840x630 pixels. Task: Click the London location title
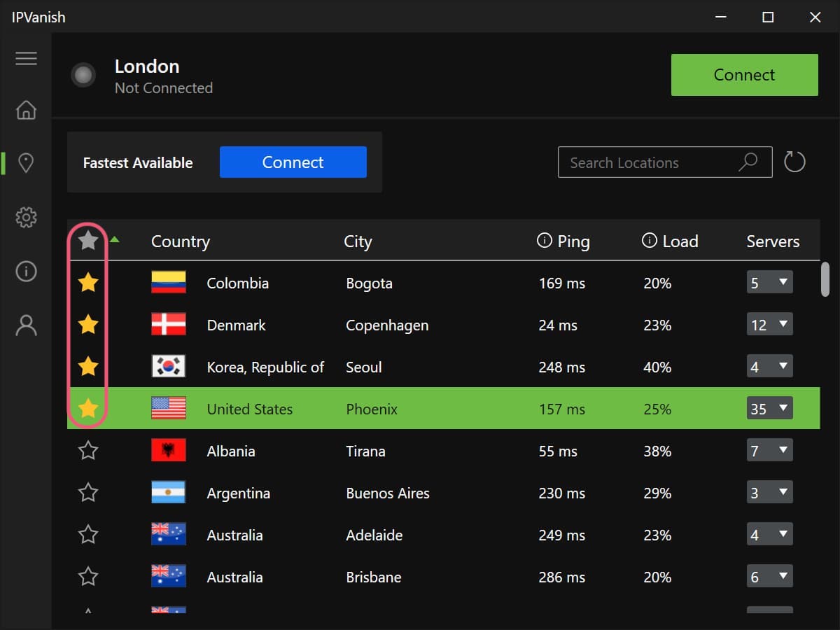(x=147, y=66)
